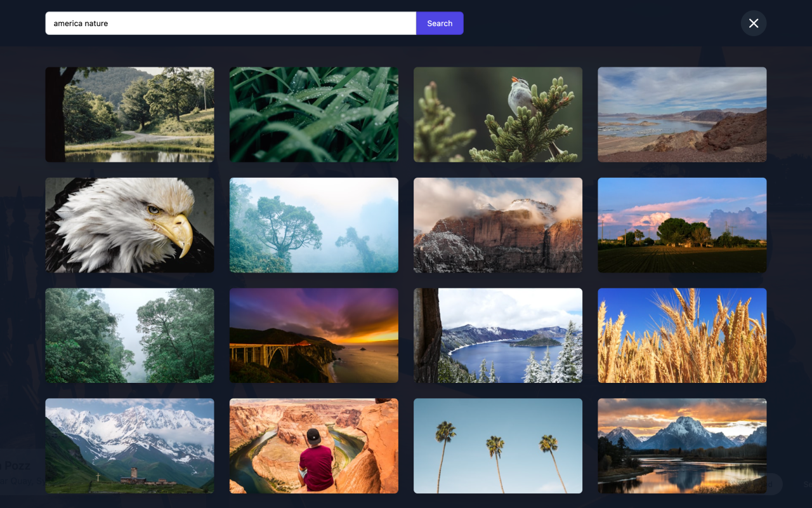Focus the 'america nature' search field
Screen dimensions: 812x508
tap(231, 23)
